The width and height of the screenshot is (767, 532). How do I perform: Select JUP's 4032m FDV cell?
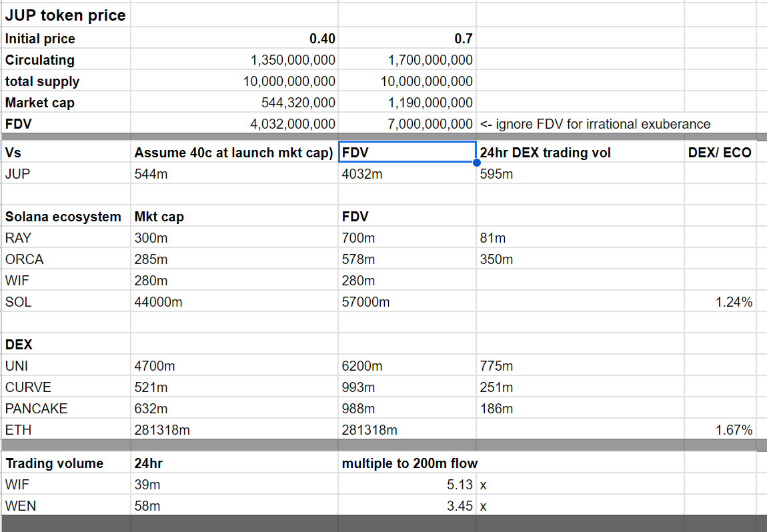coord(407,173)
